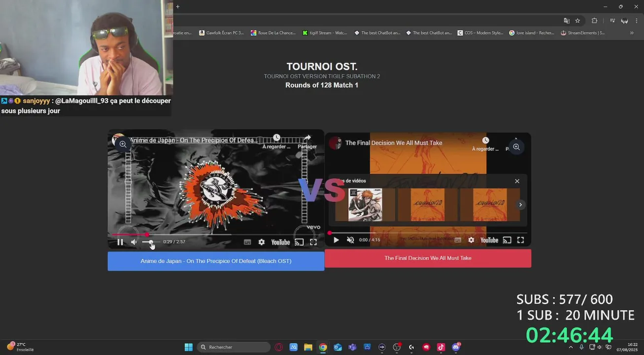644x355 pixels.
Task: Unmute the right video's muted speaker icon
Action: coord(350,240)
